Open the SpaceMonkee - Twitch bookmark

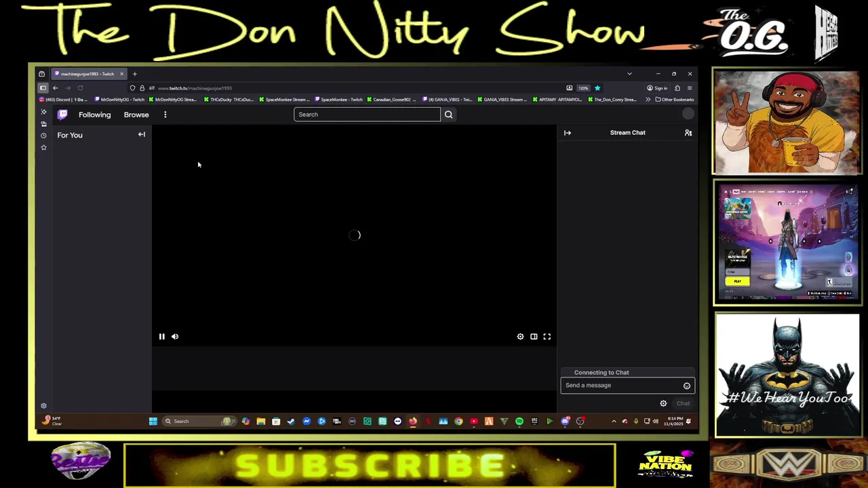[340, 100]
